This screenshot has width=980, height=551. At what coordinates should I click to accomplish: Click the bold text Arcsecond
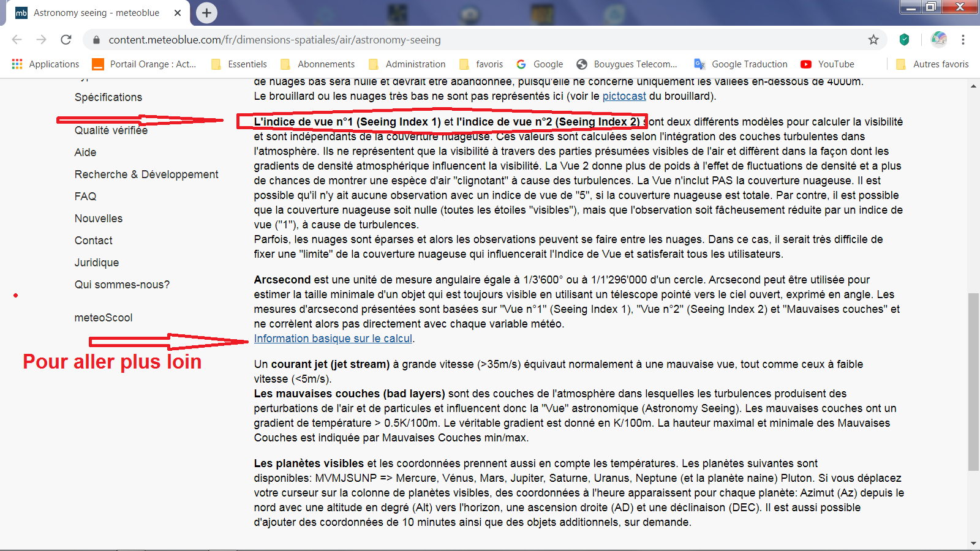pyautogui.click(x=282, y=280)
